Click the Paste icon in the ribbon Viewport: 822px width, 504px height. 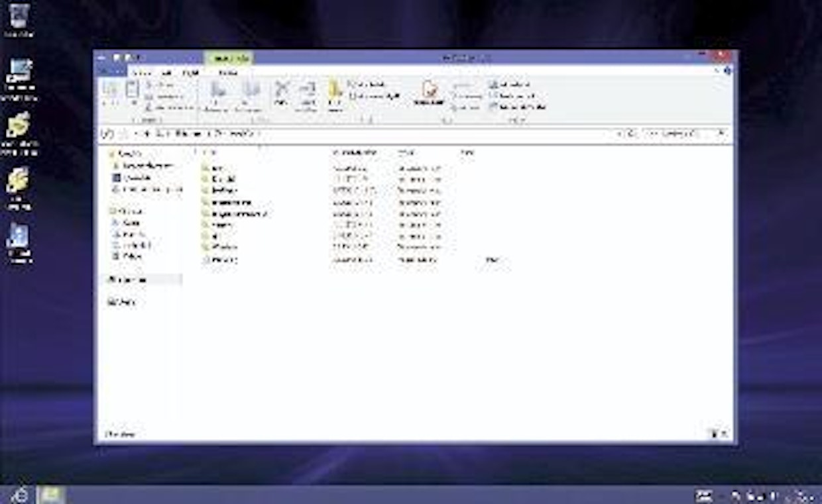pos(132,91)
